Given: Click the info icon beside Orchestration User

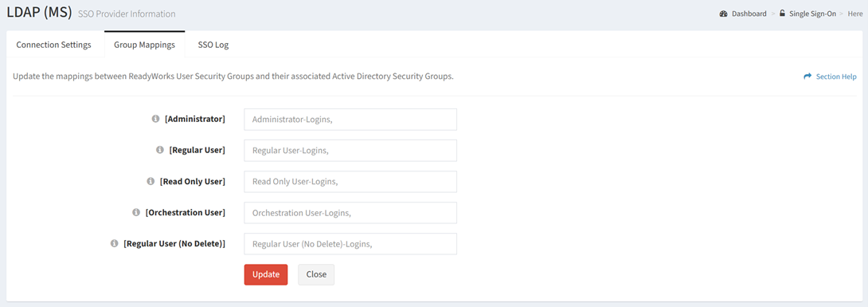Looking at the screenshot, I should click(136, 212).
